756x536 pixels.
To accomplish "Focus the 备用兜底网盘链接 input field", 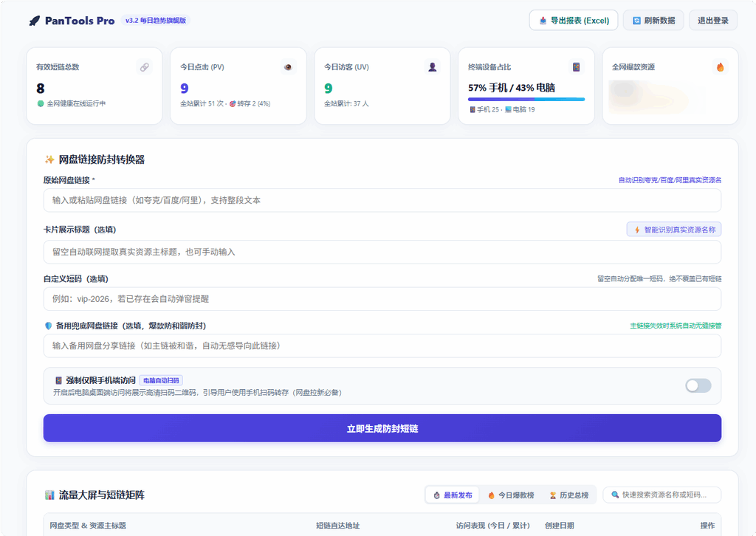I will coord(382,346).
